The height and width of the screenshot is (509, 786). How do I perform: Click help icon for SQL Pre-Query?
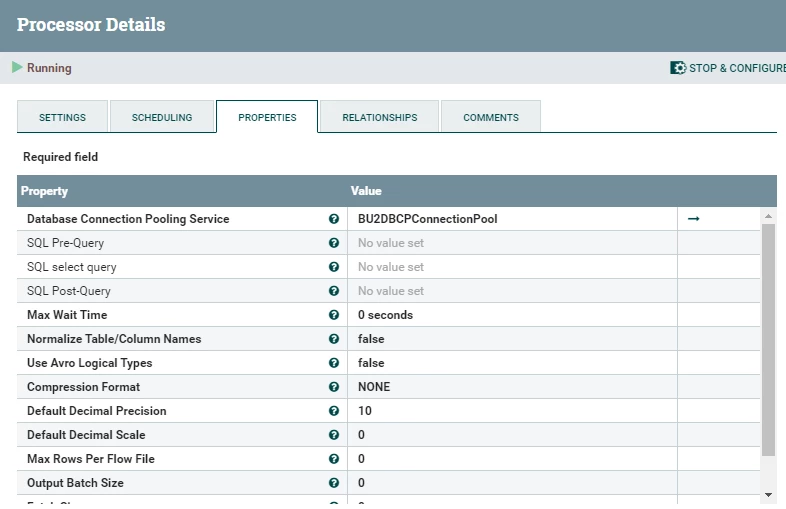coord(334,243)
